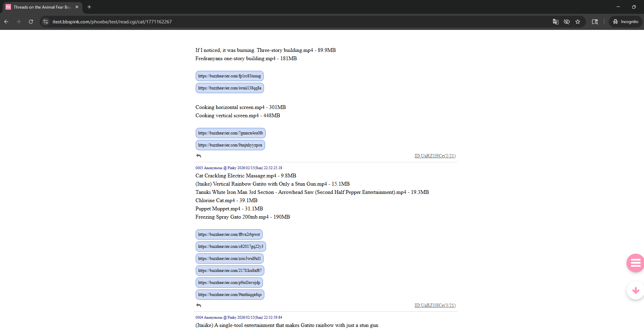
Task: Open the Translate page icon
Action: click(x=555, y=22)
